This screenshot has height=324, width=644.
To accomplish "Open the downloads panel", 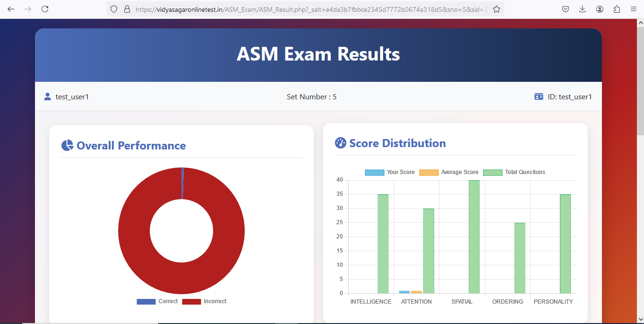I will 582,9.
